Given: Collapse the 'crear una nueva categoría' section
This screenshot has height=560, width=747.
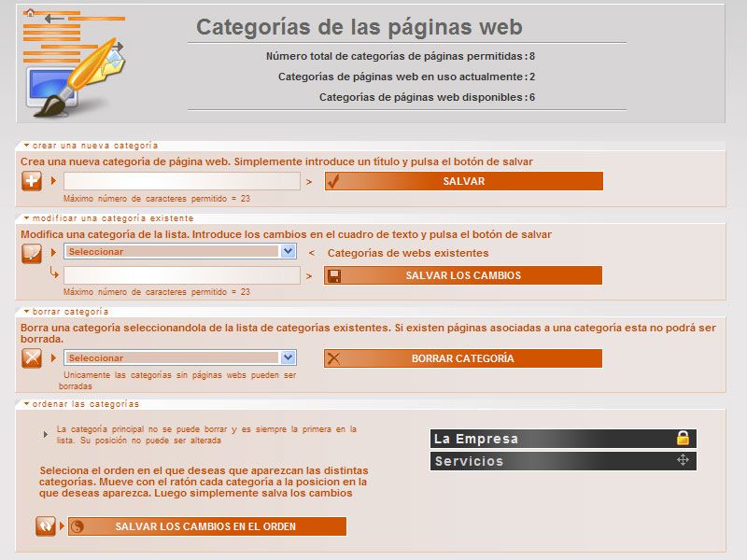Looking at the screenshot, I should point(91,146).
